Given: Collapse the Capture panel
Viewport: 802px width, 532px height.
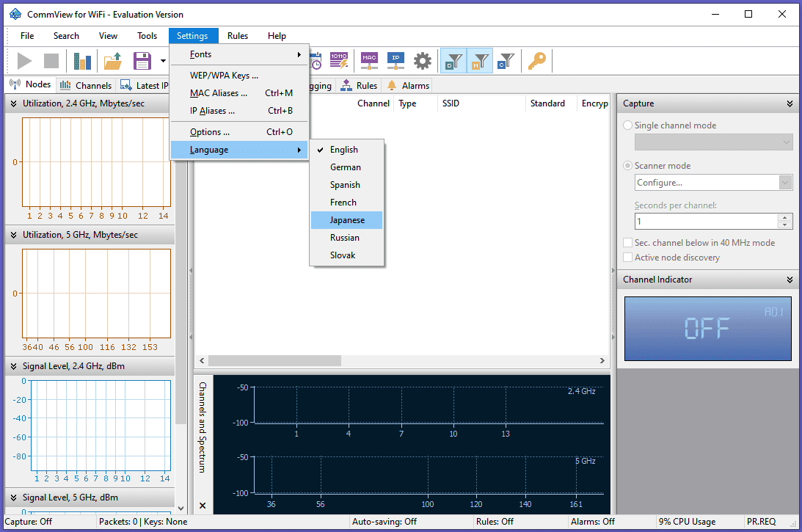Looking at the screenshot, I should coord(790,104).
